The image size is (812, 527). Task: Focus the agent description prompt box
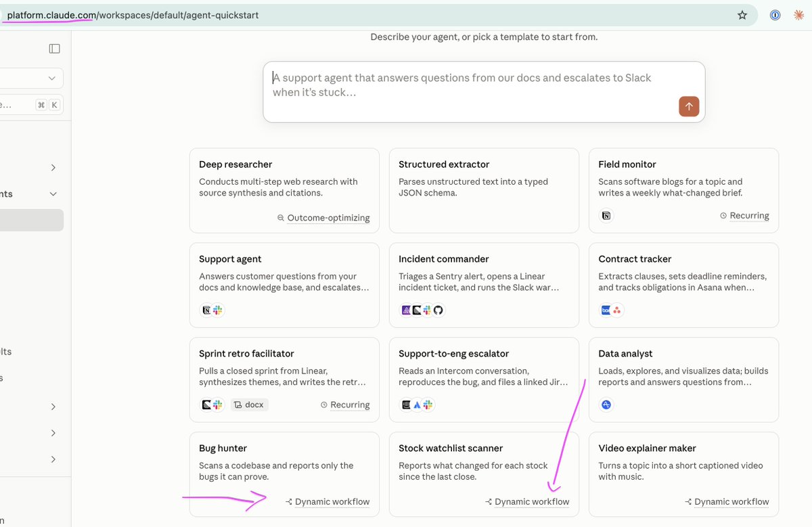tap(484, 92)
